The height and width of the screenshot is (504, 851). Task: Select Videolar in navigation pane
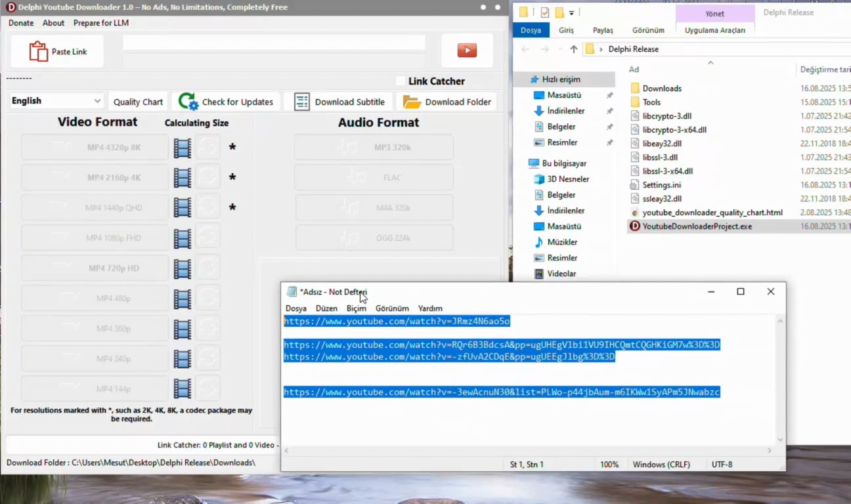(561, 274)
